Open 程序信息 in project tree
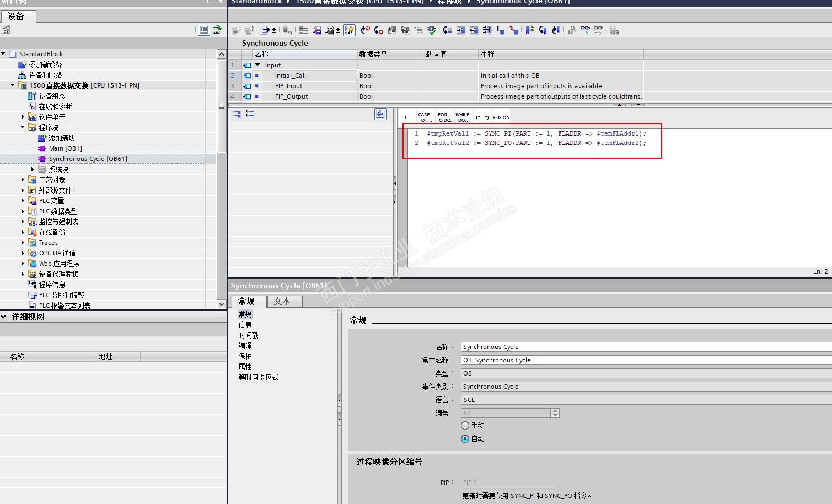The image size is (832, 504). coord(52,285)
